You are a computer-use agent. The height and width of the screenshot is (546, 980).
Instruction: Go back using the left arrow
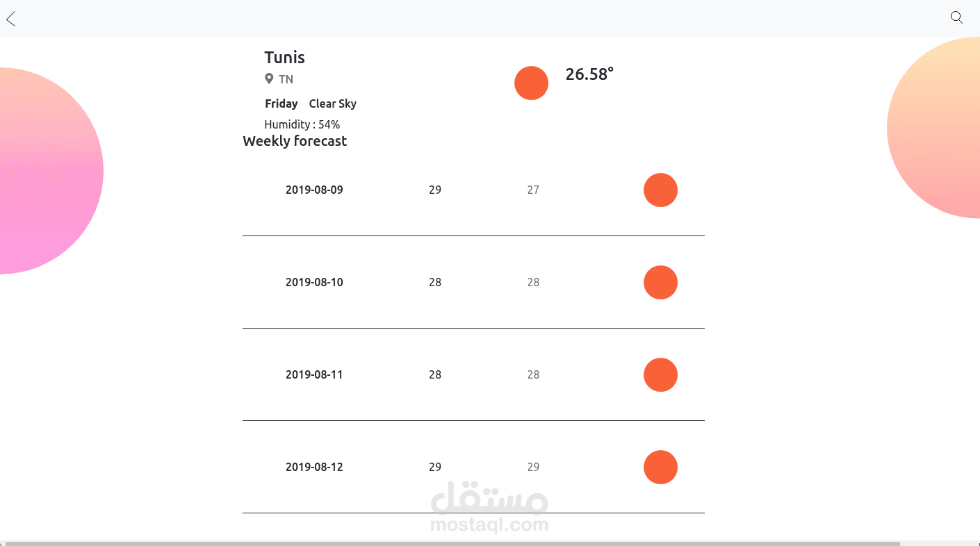click(10, 19)
